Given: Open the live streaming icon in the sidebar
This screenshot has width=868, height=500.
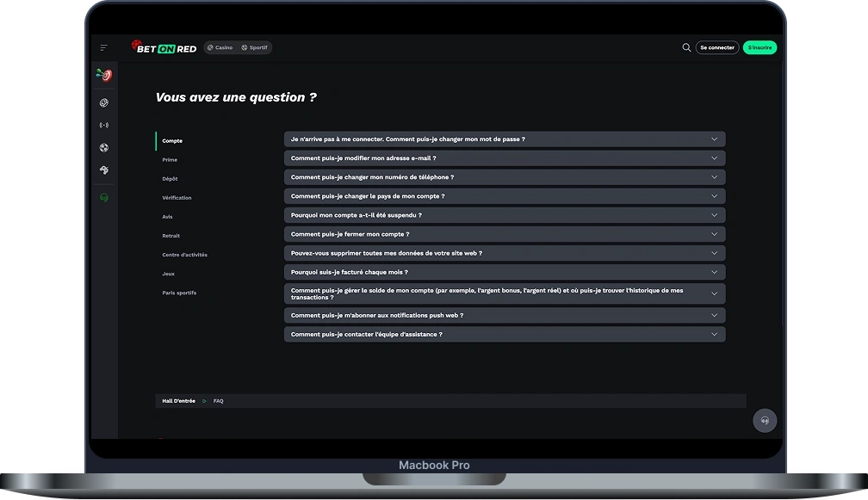Looking at the screenshot, I should pyautogui.click(x=103, y=125).
